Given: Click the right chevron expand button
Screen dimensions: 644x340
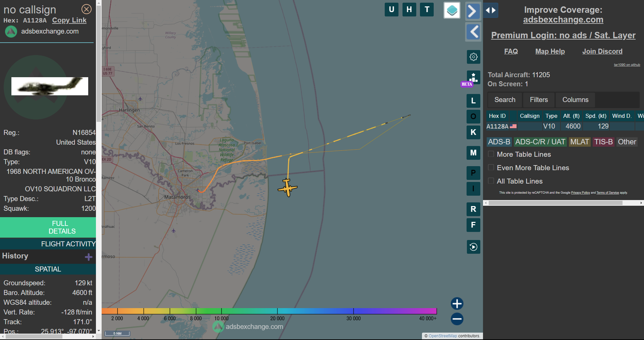Looking at the screenshot, I should (x=473, y=11).
